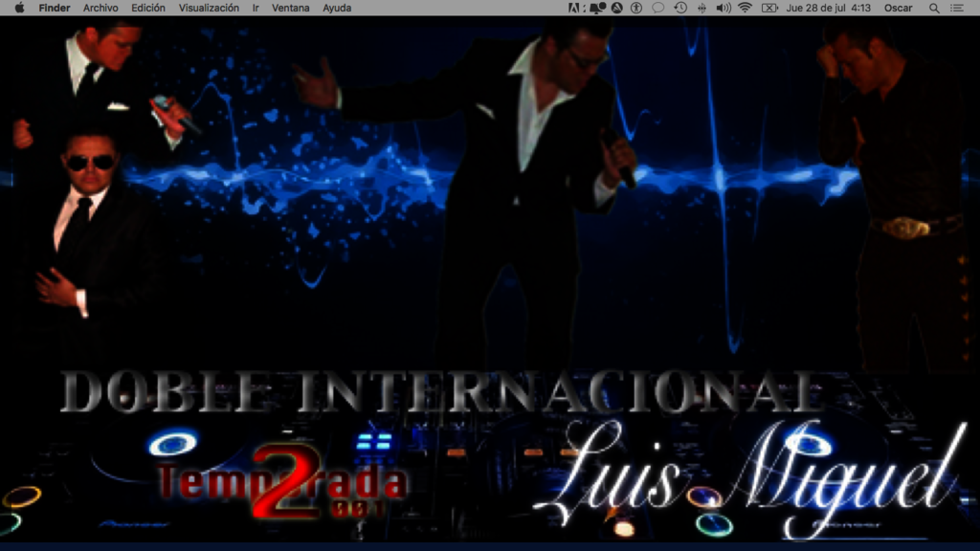The width and height of the screenshot is (980, 551).
Task: Open the Time Machine status icon
Action: pos(680,8)
